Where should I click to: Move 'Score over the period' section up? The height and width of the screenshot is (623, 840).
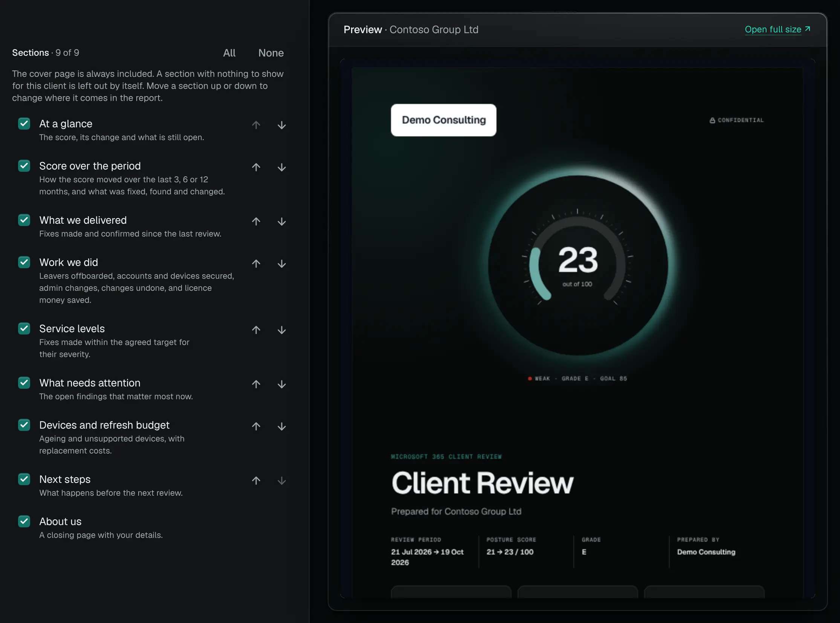click(256, 167)
